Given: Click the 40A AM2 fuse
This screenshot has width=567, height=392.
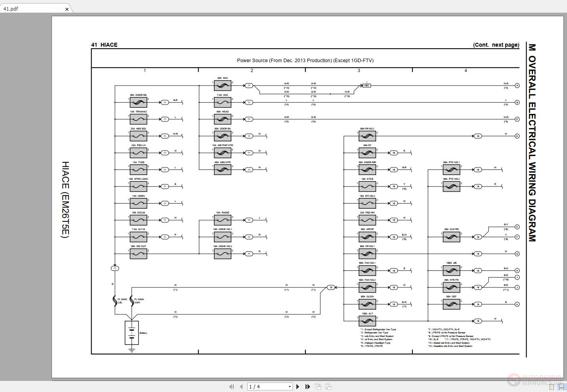Looking at the screenshot, I should tap(223, 86).
